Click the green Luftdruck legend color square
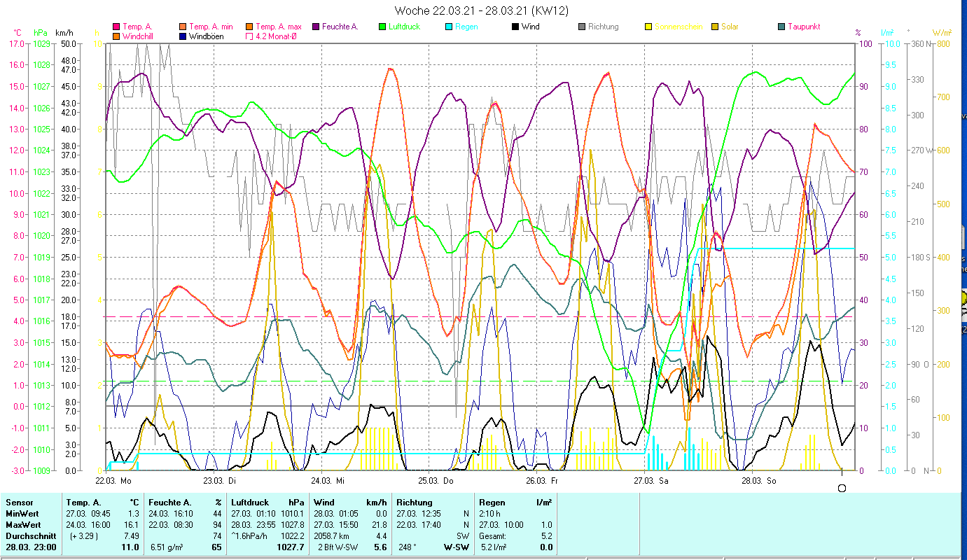 click(382, 27)
